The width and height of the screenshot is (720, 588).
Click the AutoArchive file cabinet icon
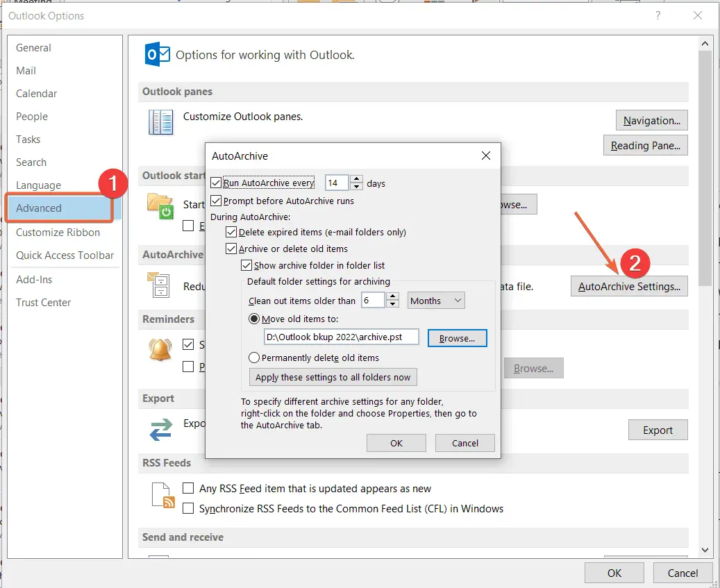pyautogui.click(x=158, y=285)
